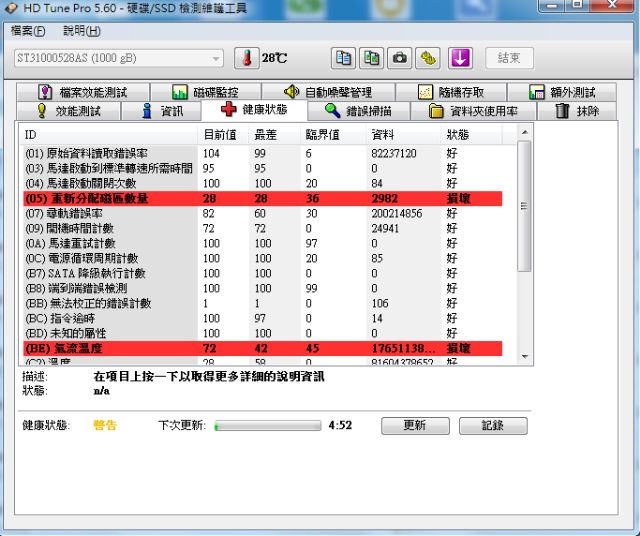Switch to the 效能測試 tab
Screen dimensions: 640x536
(x=68, y=111)
